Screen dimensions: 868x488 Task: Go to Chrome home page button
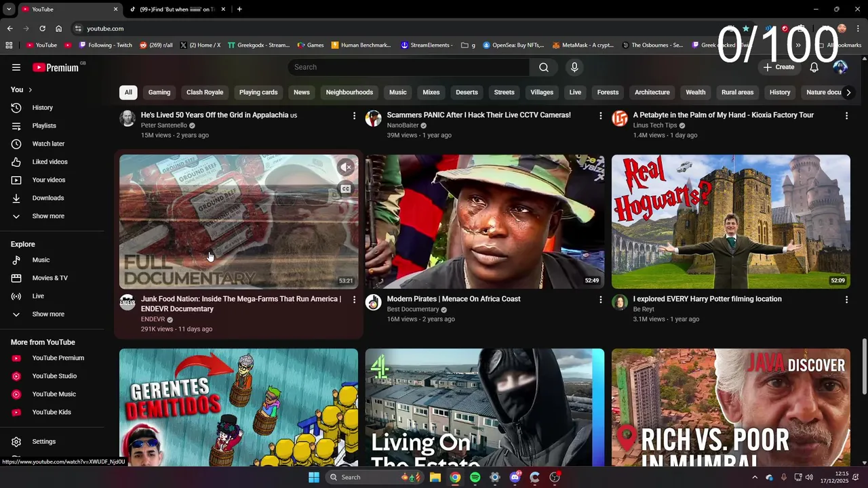tap(59, 28)
